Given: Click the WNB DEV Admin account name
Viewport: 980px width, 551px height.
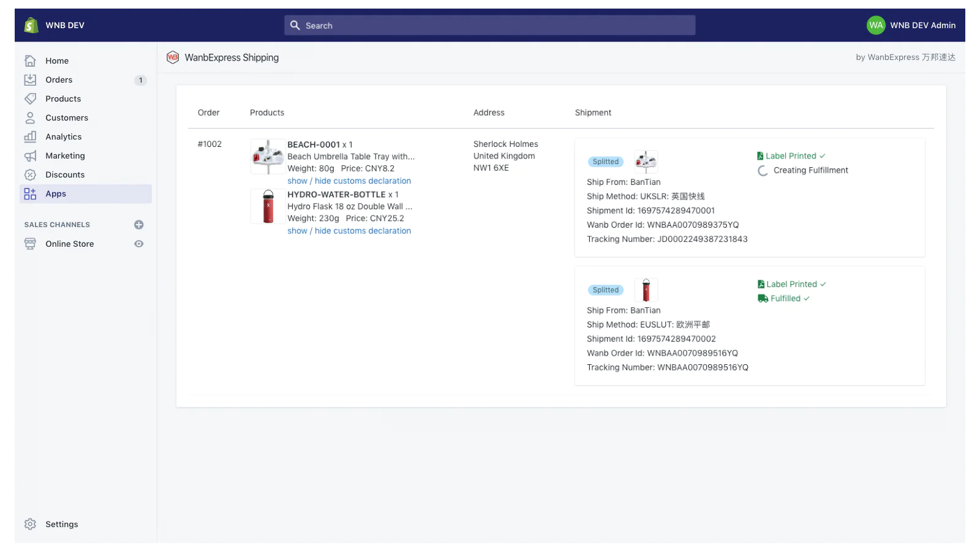Looking at the screenshot, I should pyautogui.click(x=922, y=25).
